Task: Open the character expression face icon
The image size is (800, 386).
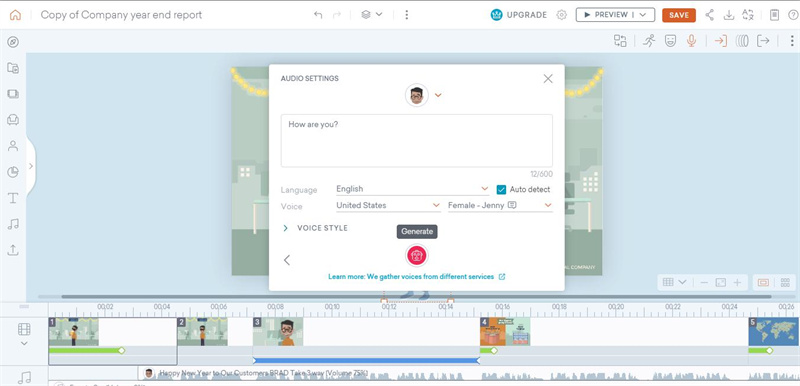Action: click(670, 41)
